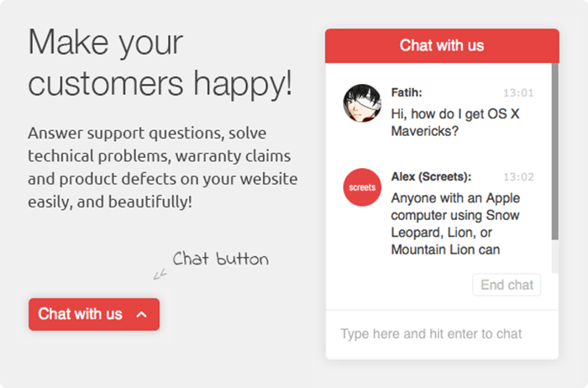Select the Fatih sender name
The height and width of the screenshot is (388, 588).
pyautogui.click(x=407, y=92)
